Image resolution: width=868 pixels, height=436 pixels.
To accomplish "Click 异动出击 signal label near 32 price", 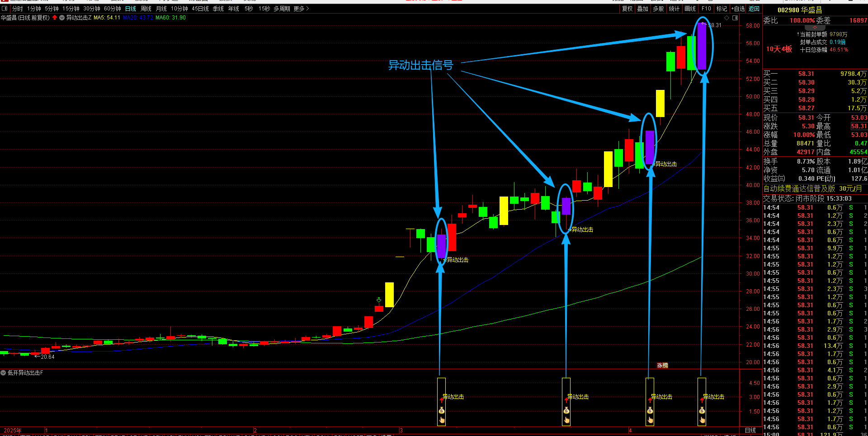I will tap(458, 260).
